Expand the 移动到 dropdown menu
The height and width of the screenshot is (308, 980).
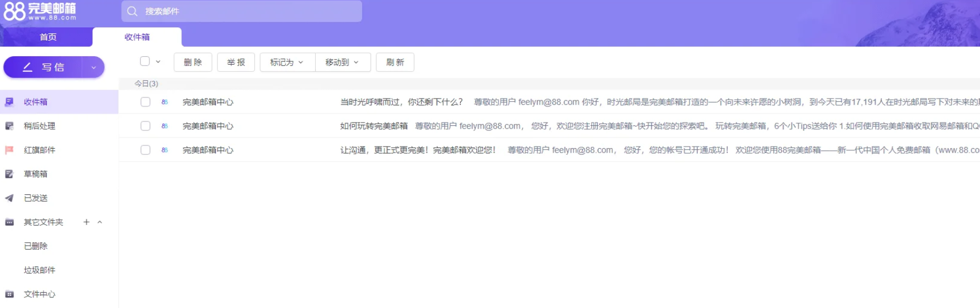[342, 62]
